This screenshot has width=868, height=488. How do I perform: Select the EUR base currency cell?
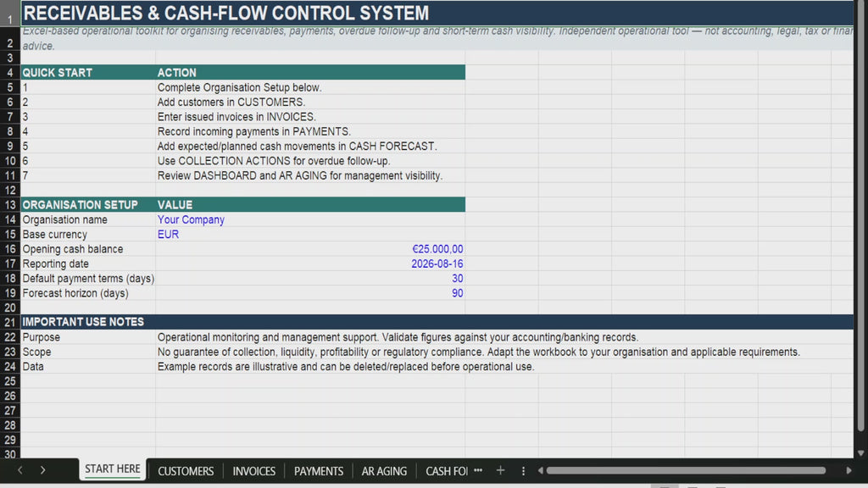coord(310,234)
